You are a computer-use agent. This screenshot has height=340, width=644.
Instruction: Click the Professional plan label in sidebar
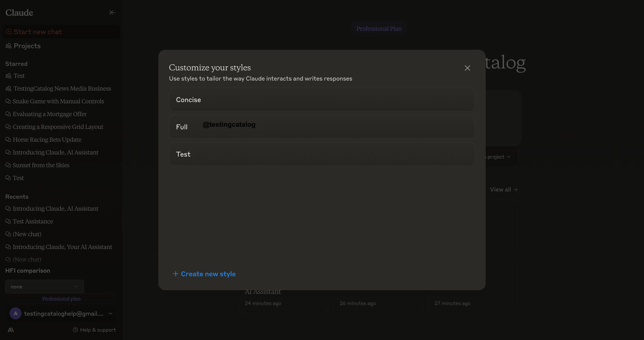point(61,299)
